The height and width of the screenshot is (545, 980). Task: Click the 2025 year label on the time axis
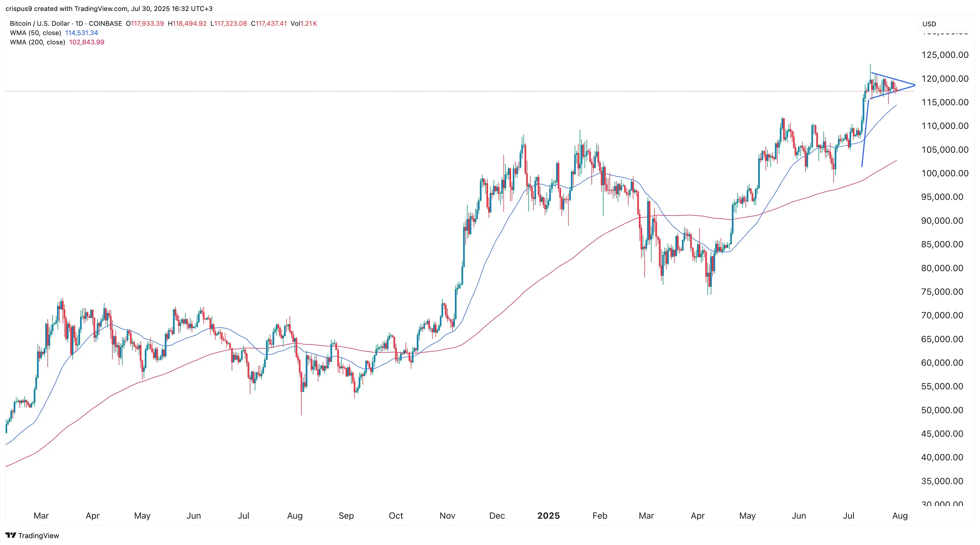[x=548, y=516]
